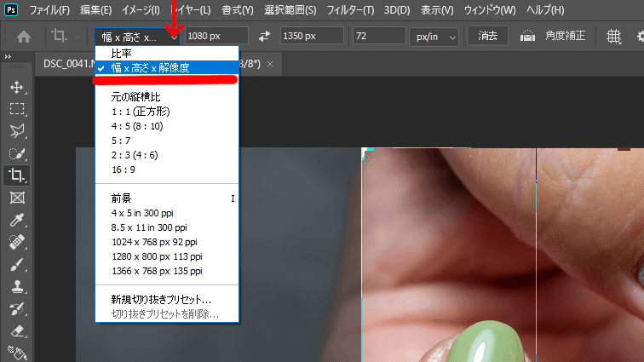Go to the Home screen icon

(24, 37)
